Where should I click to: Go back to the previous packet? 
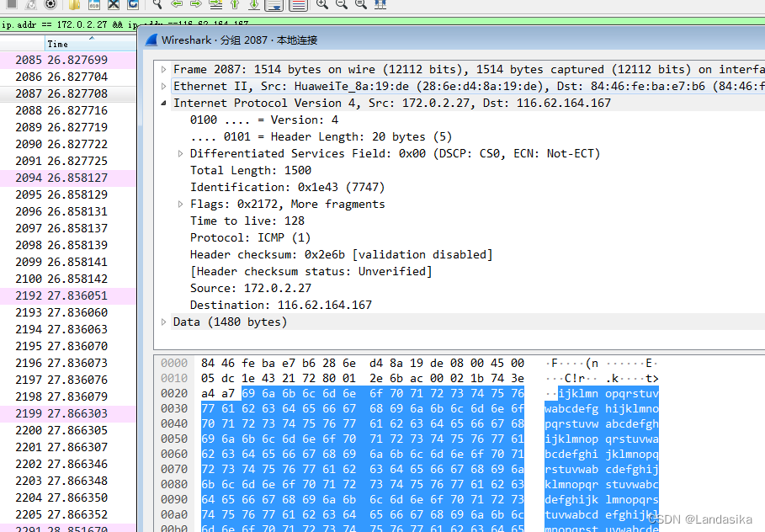coord(177,4)
